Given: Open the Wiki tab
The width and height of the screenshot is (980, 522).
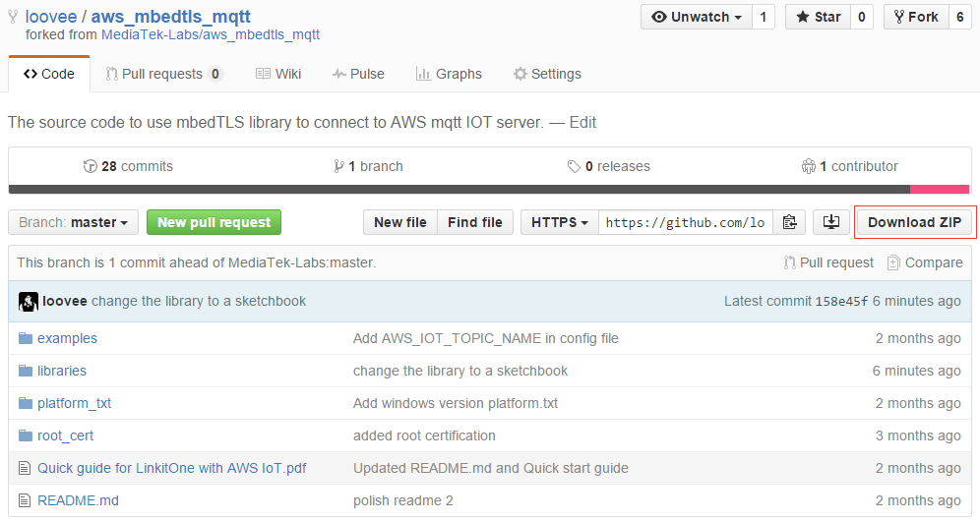Looking at the screenshot, I should tap(278, 74).
